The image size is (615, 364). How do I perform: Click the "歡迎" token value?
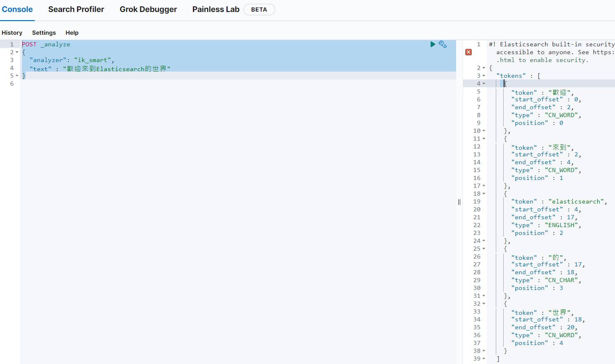coord(560,92)
